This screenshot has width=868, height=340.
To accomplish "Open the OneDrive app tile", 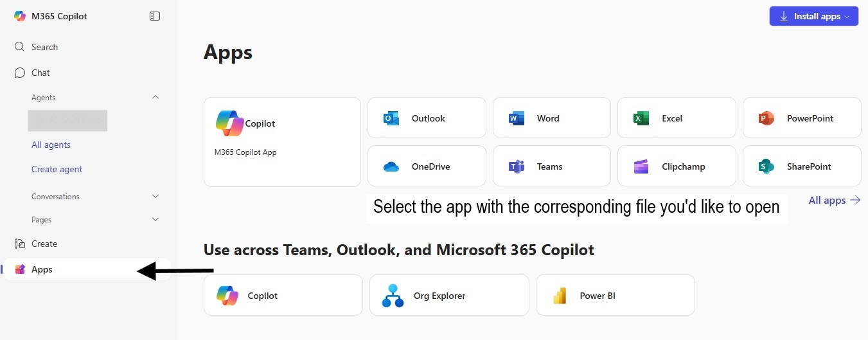I will pyautogui.click(x=427, y=166).
